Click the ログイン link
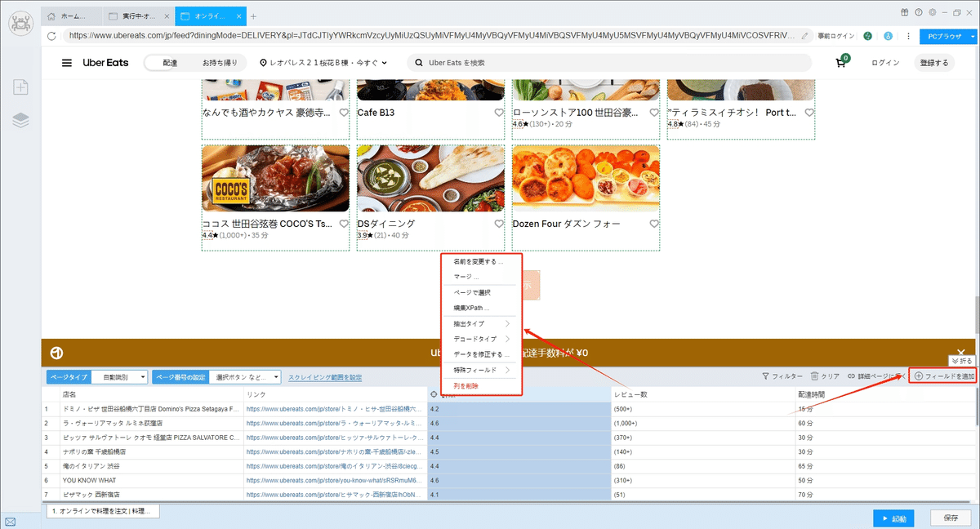 point(885,63)
